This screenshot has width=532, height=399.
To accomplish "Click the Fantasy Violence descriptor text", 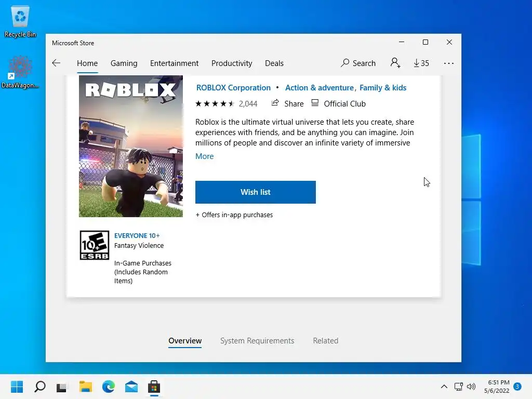I will click(x=139, y=246).
